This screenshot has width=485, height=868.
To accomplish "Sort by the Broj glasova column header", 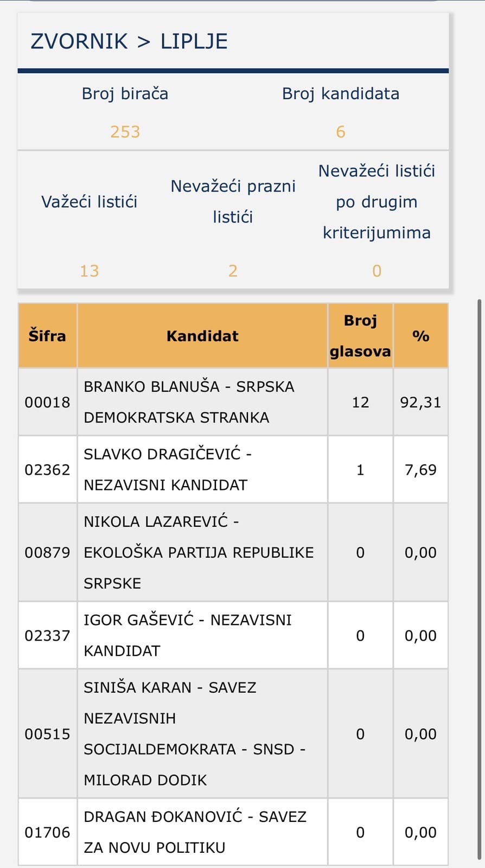I will pos(360,336).
